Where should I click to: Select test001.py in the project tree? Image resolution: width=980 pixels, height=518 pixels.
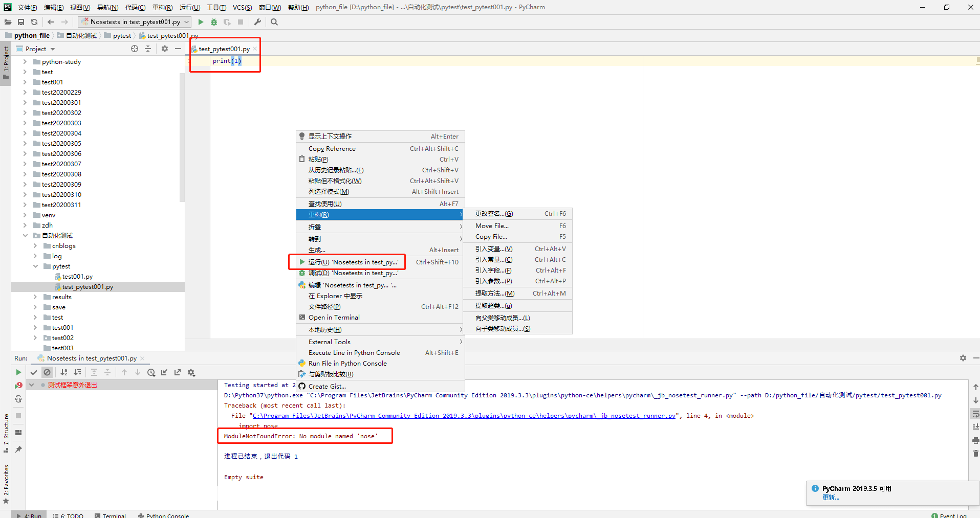pos(77,277)
